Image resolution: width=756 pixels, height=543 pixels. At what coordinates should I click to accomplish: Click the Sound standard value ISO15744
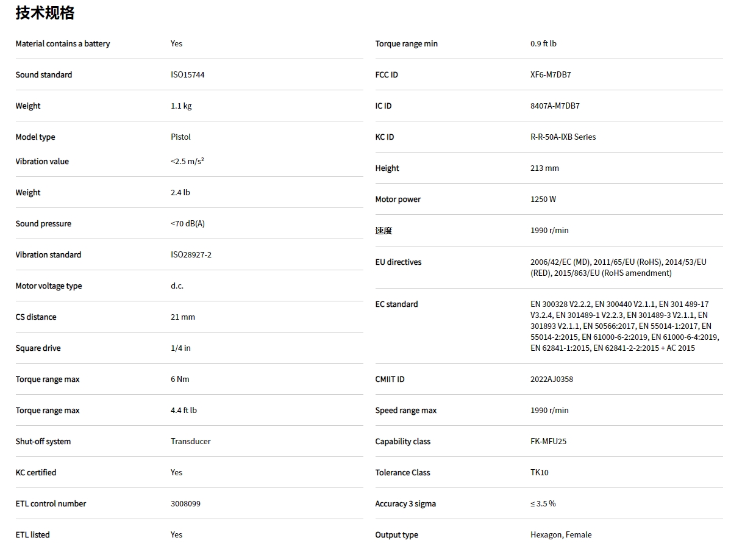point(188,75)
